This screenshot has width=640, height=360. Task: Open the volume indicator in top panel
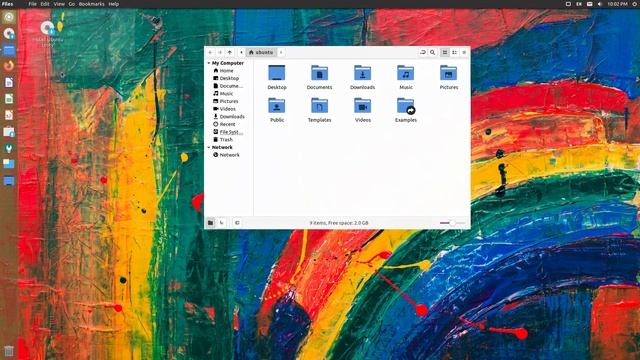[600, 4]
